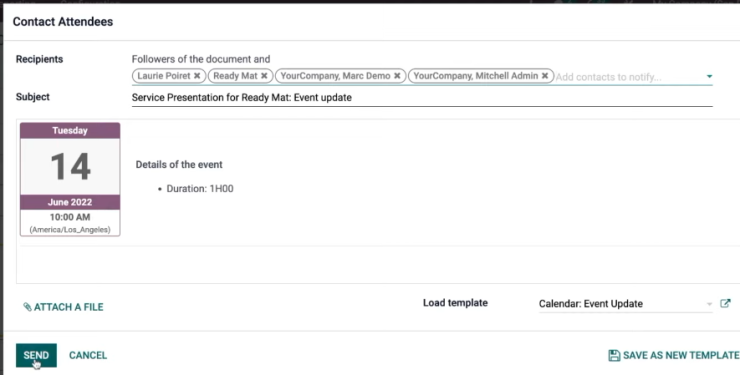The height and width of the screenshot is (375, 740).
Task: Select the Laurie Poiret recipient tag
Action: pos(164,76)
